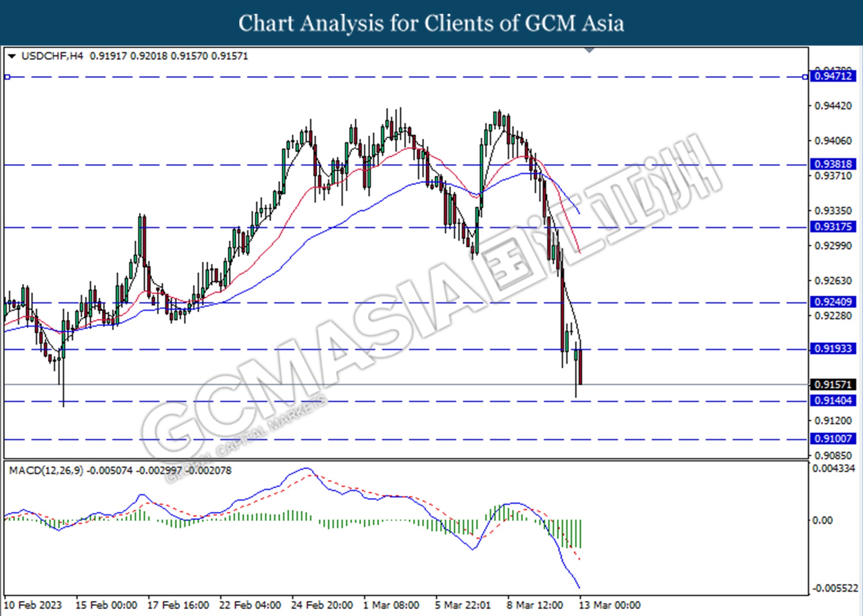The height and width of the screenshot is (616, 863).
Task: Click the Chart Analysis for Clients title
Action: 431,23
